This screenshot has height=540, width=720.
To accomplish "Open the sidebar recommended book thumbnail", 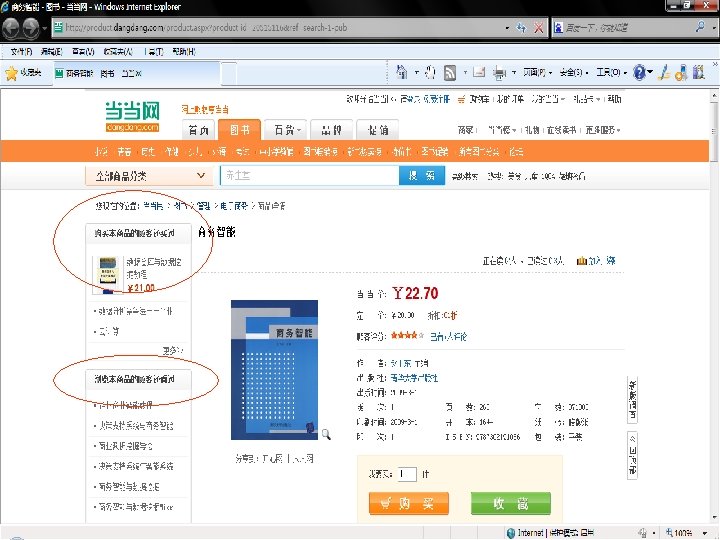I will click(x=107, y=275).
